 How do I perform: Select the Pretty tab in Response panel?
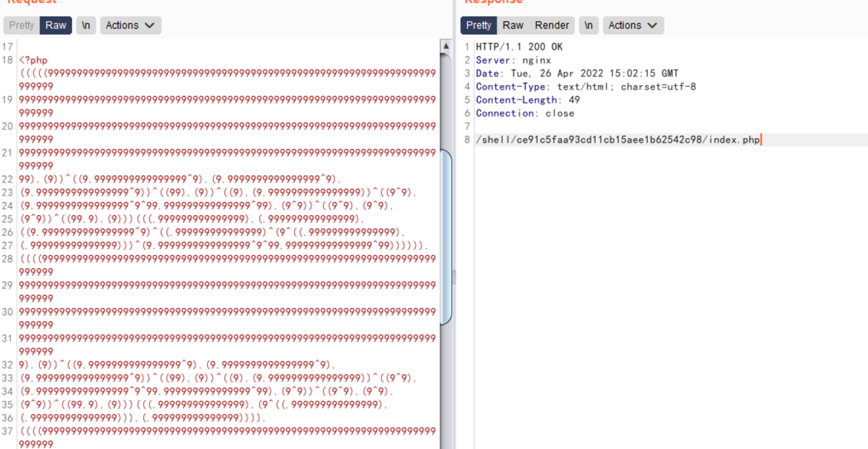tap(479, 25)
